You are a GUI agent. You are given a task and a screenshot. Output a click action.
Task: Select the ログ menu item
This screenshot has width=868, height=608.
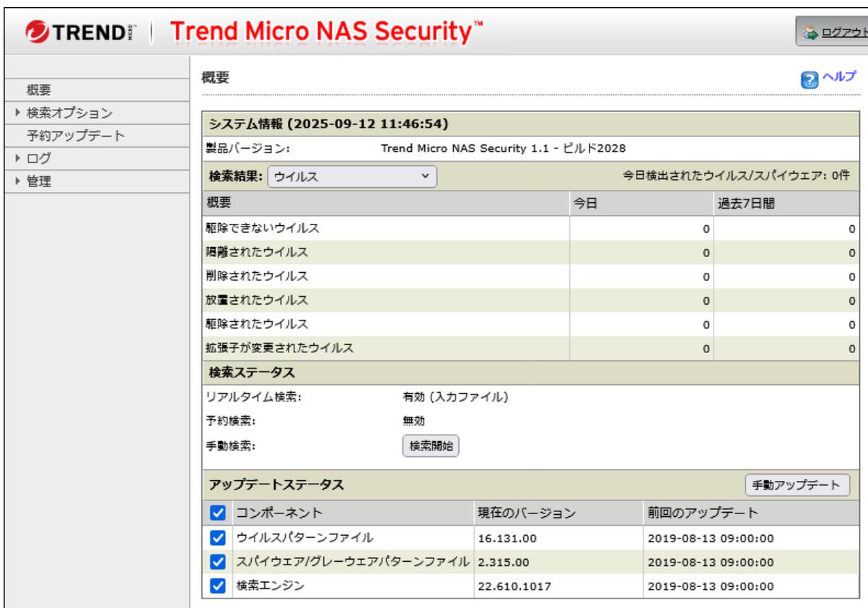[x=39, y=157]
